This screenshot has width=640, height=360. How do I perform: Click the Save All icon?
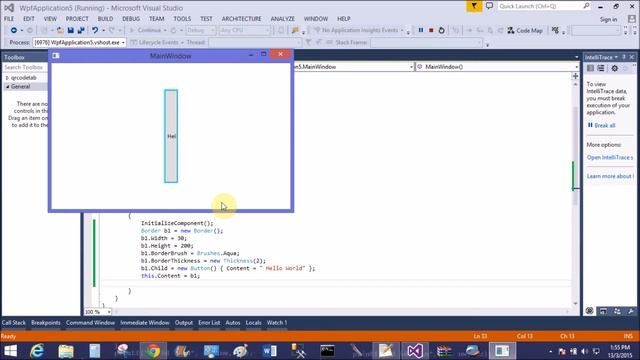81,30
